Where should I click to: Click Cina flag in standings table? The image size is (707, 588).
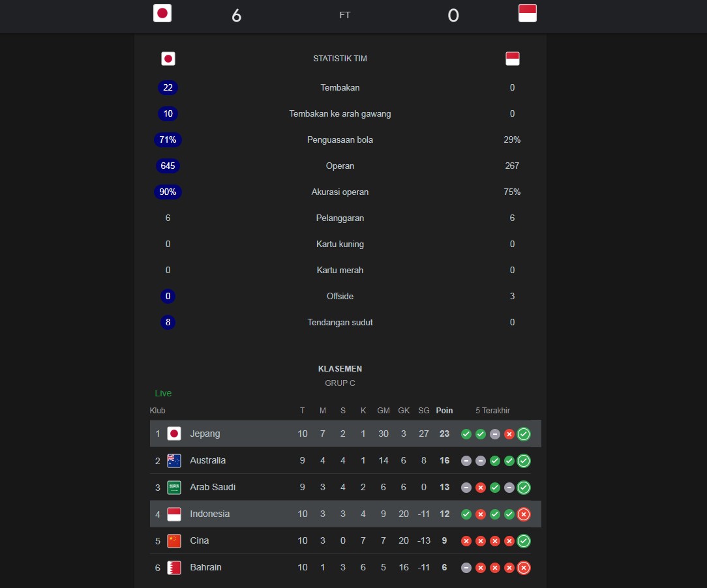pyautogui.click(x=174, y=540)
